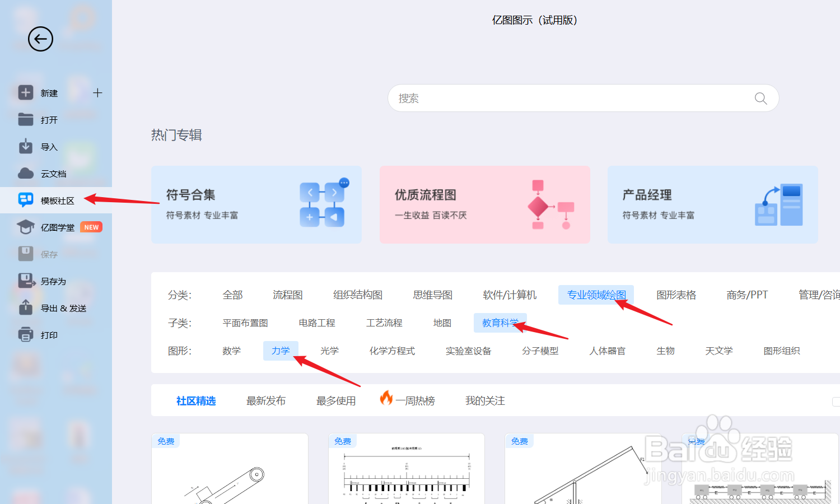Select the 全部 category

[232, 295]
